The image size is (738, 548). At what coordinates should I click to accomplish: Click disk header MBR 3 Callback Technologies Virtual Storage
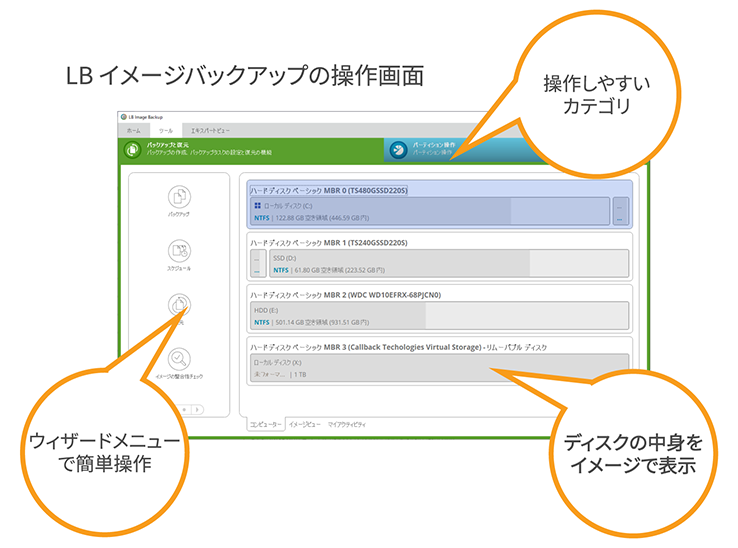(398, 347)
